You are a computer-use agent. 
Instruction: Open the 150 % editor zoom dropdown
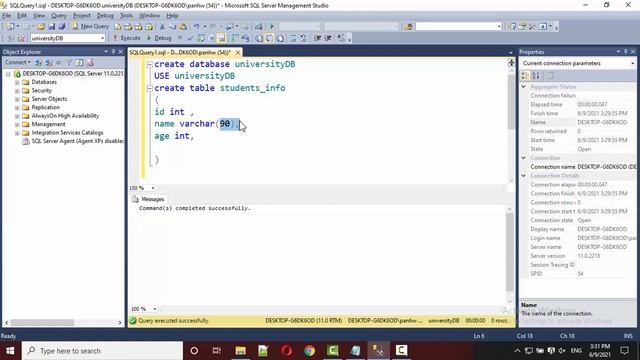(153, 188)
